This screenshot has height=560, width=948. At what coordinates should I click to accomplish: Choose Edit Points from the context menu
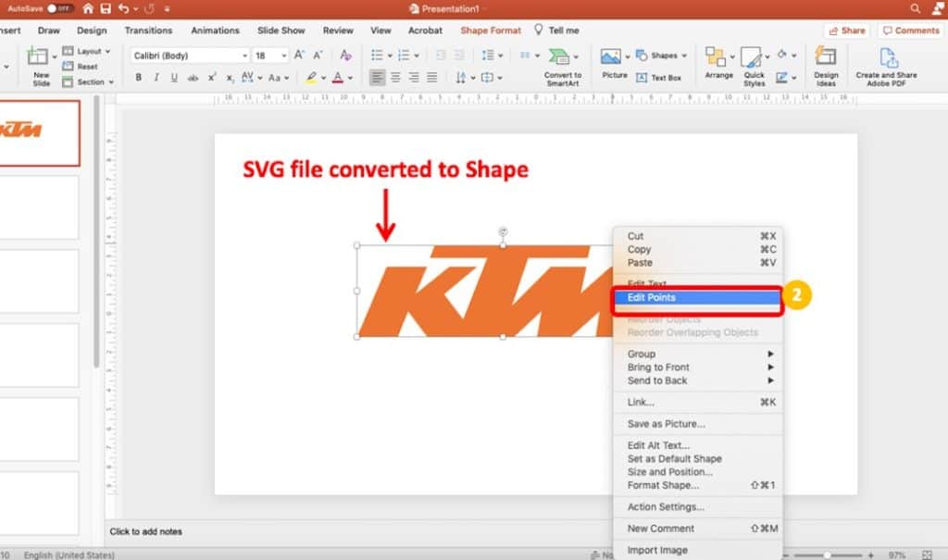[698, 297]
